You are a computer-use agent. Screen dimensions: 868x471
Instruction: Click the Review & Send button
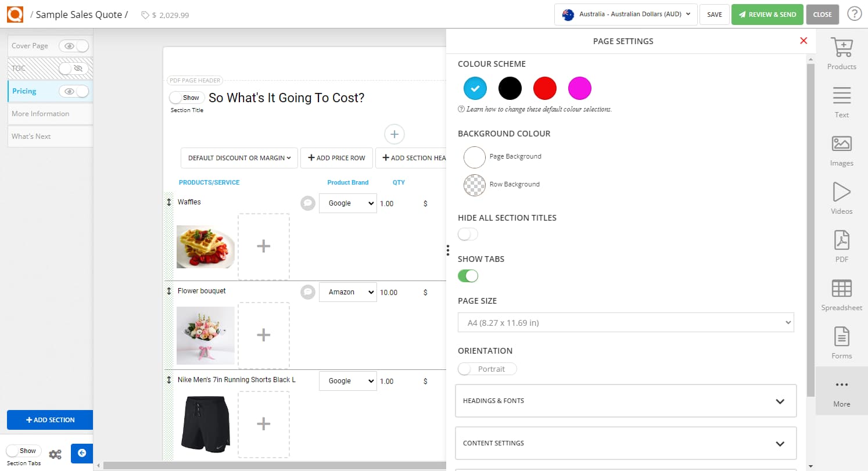(767, 15)
